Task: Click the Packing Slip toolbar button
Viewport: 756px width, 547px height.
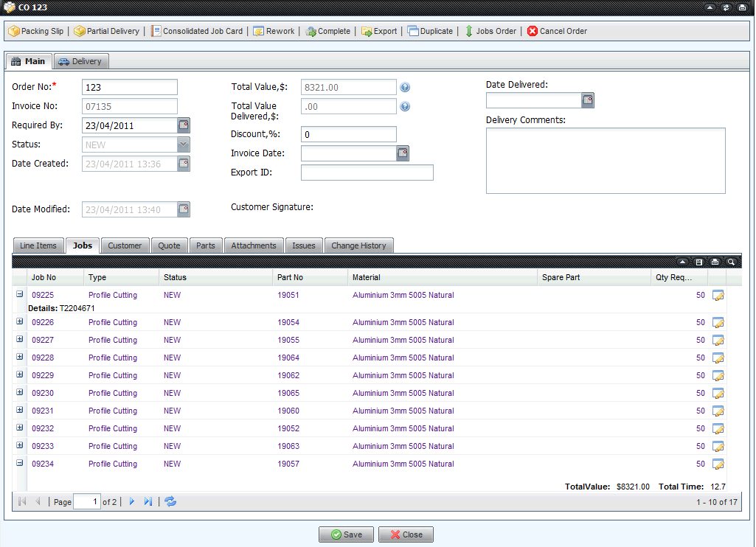Action: point(36,31)
